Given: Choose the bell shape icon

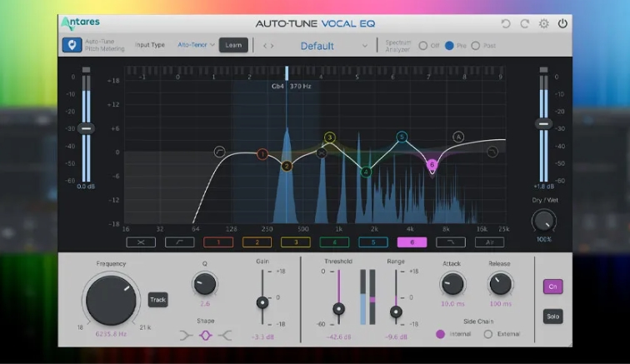Looking at the screenshot, I should (205, 335).
